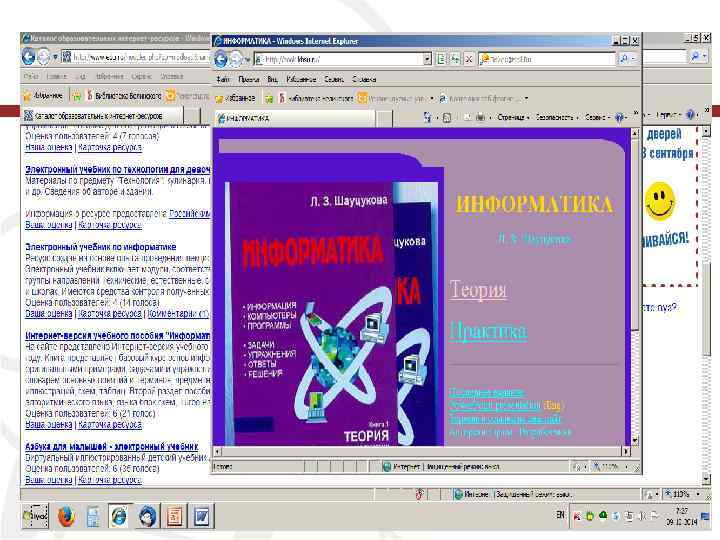Click the page scrollbar down arrow in front window

coord(635,441)
